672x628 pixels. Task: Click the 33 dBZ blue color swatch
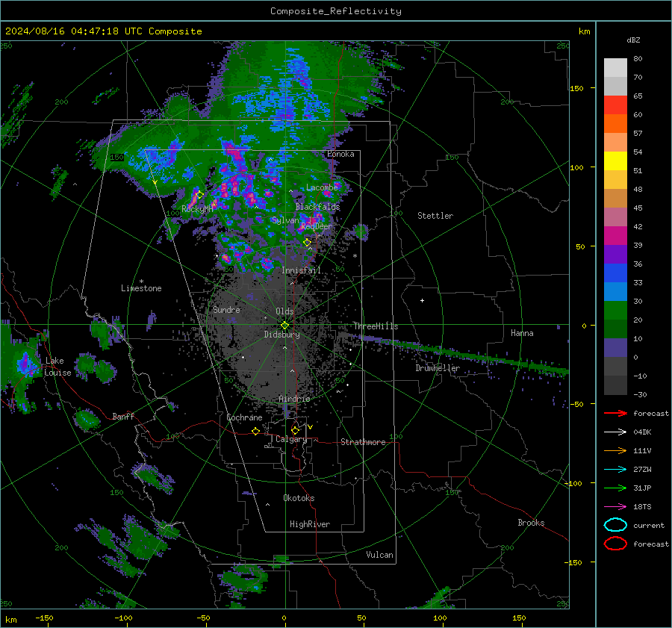[615, 273]
